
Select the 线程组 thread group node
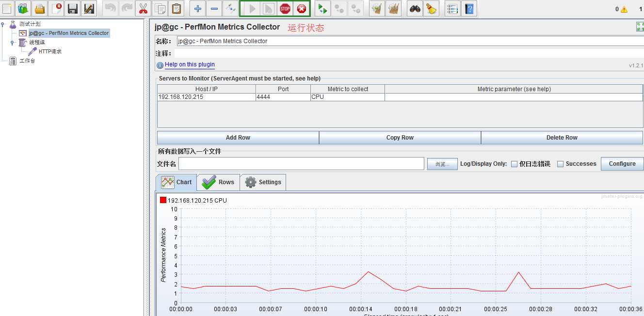click(37, 42)
